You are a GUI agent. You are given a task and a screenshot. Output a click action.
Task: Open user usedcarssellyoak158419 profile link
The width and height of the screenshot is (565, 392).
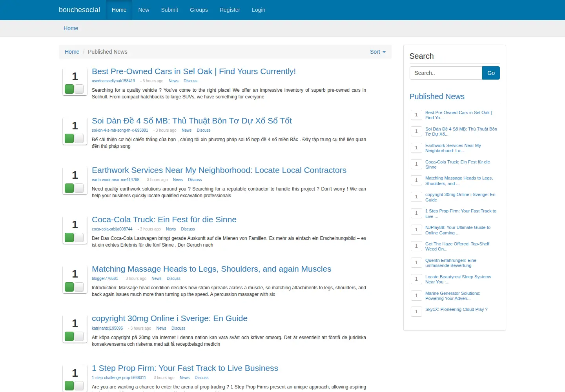pos(113,81)
